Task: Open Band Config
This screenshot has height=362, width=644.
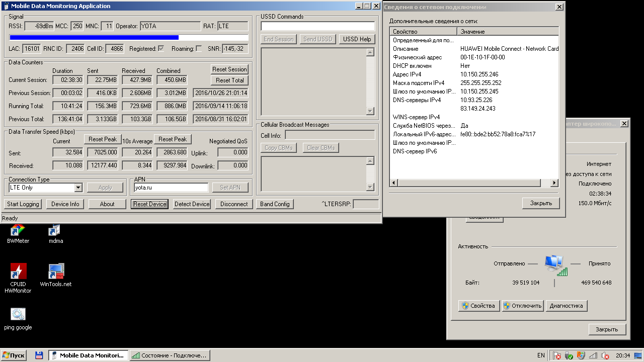Action: point(275,204)
